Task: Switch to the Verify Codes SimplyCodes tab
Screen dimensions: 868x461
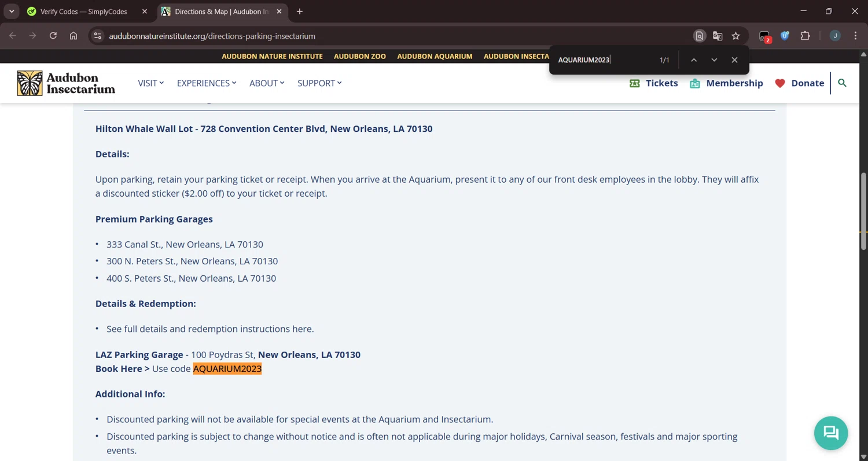Action: 84,12
